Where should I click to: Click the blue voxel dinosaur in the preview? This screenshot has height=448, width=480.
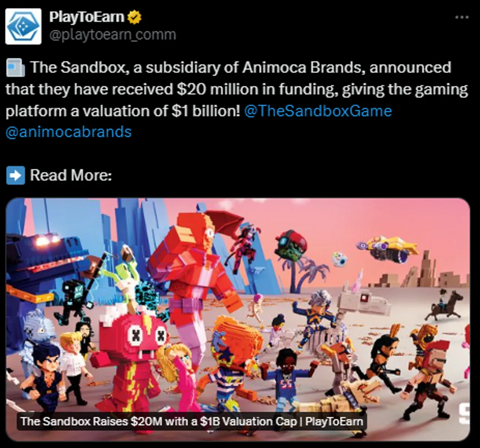tap(43, 265)
